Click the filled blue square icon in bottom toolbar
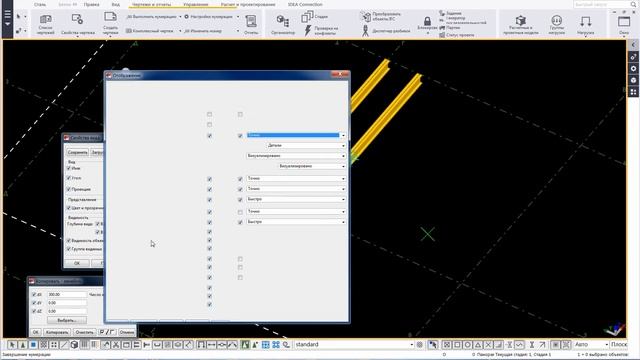Viewport: 640px width, 360px height. click(x=33, y=345)
